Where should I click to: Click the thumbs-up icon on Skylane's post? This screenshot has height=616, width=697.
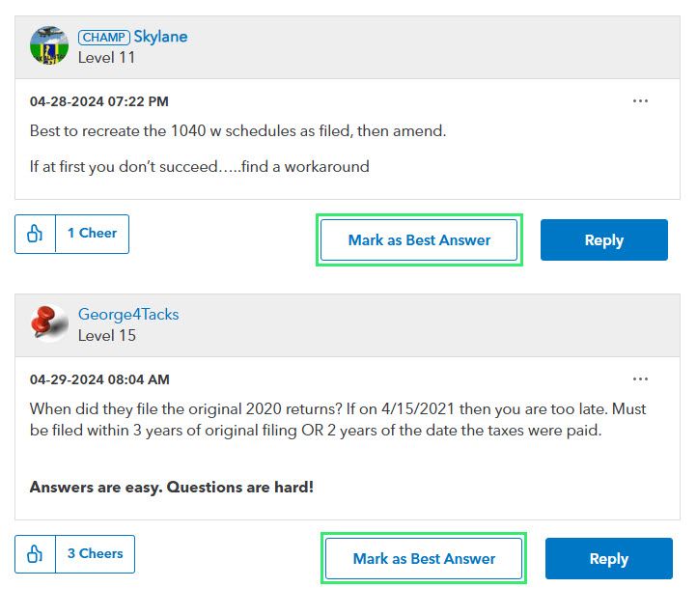tap(36, 234)
